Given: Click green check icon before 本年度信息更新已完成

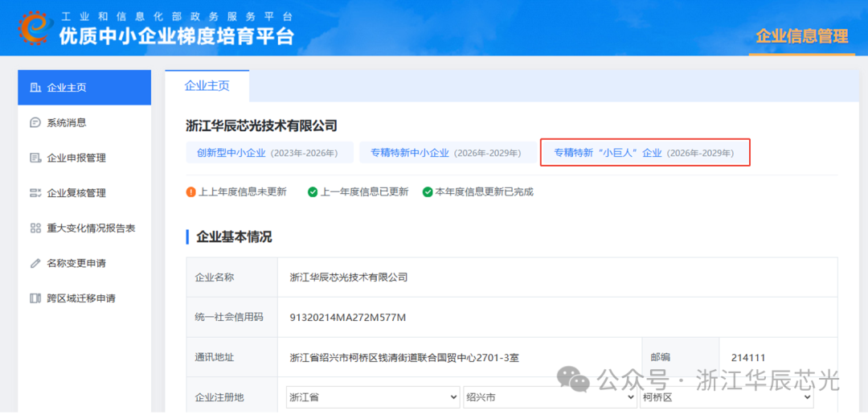Looking at the screenshot, I should tap(428, 192).
